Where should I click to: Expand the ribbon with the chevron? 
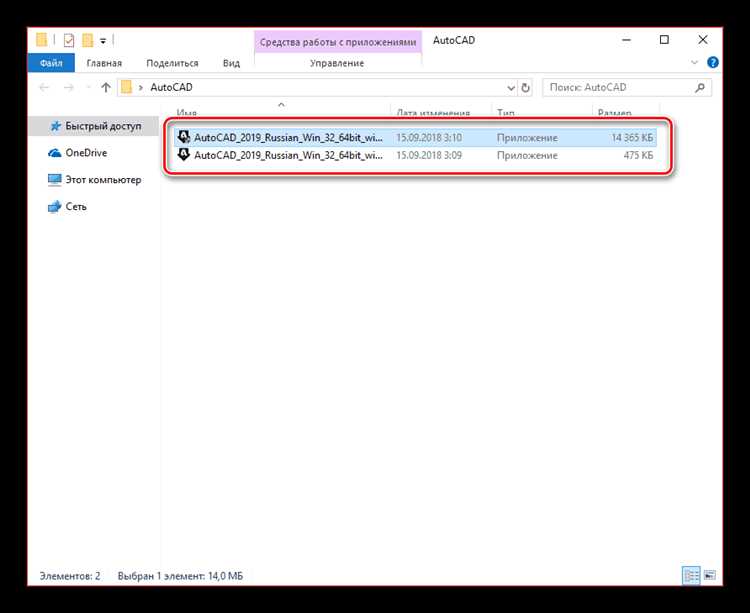pyautogui.click(x=694, y=63)
